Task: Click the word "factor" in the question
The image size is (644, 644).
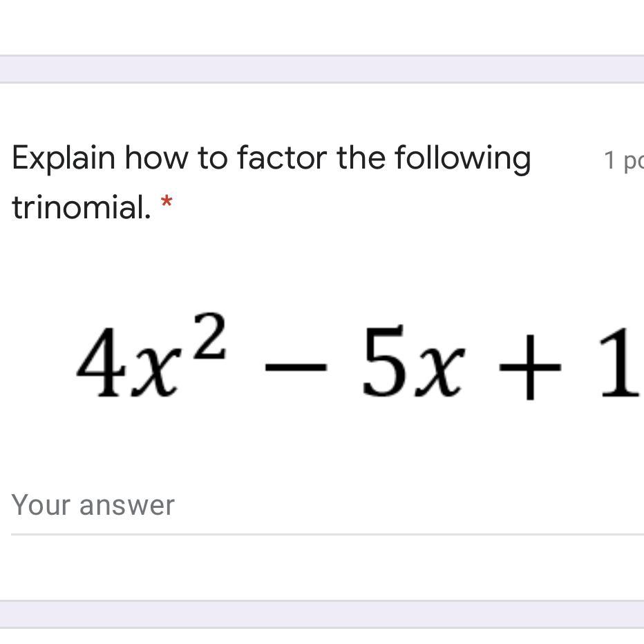Action: point(282,158)
